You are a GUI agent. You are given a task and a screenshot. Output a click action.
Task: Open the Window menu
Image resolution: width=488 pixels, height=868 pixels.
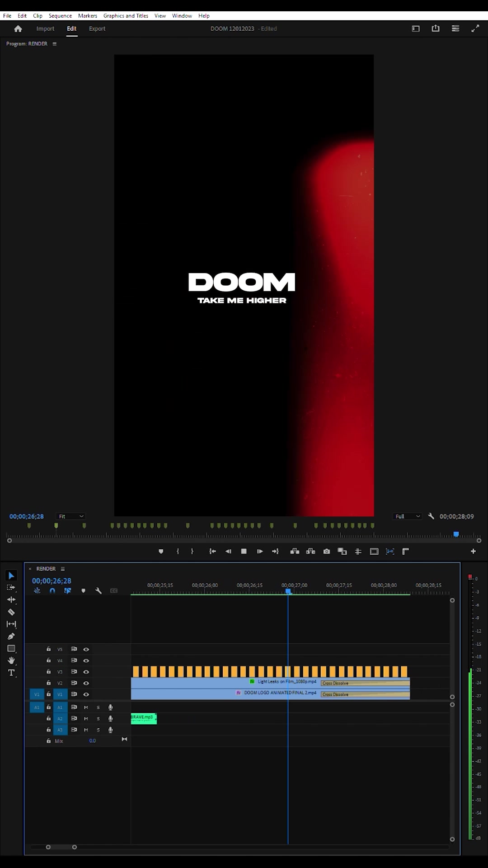(182, 16)
